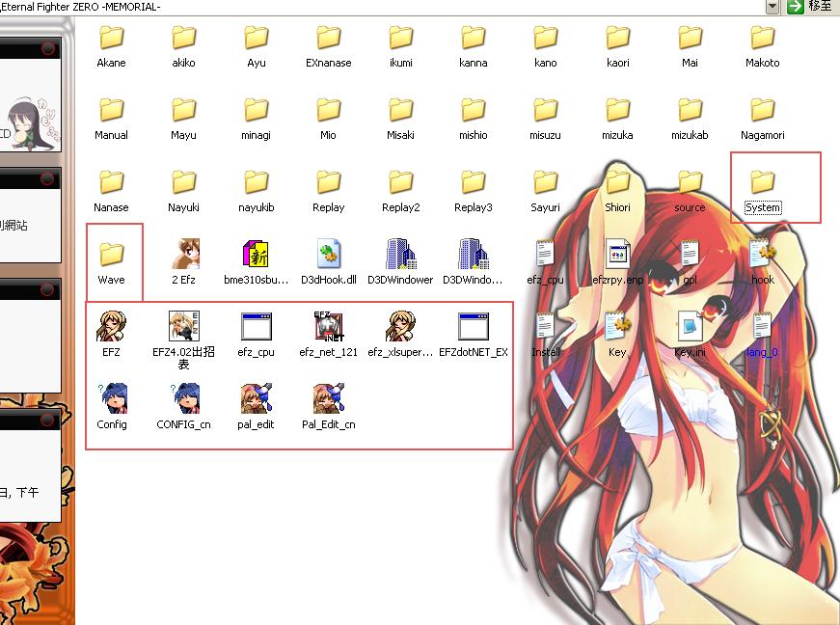This screenshot has height=625, width=840.
Task: Click the folder labeled exactly mizuka
Action: click(x=617, y=110)
